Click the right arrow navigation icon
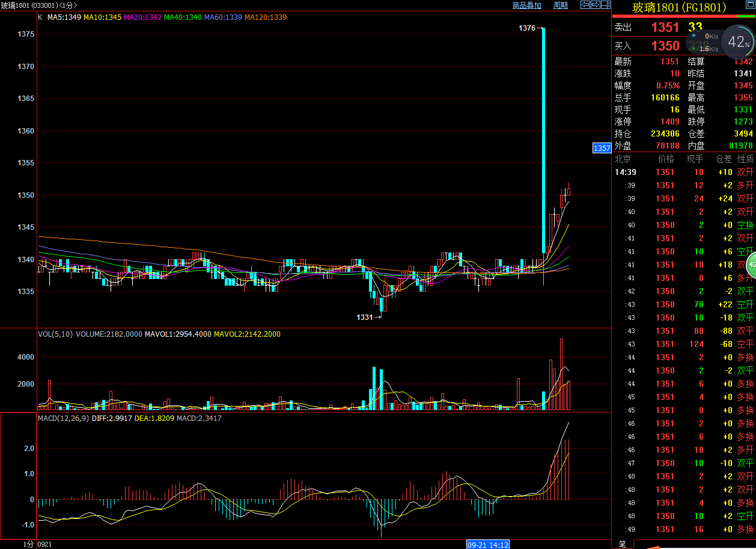 [595, 5]
